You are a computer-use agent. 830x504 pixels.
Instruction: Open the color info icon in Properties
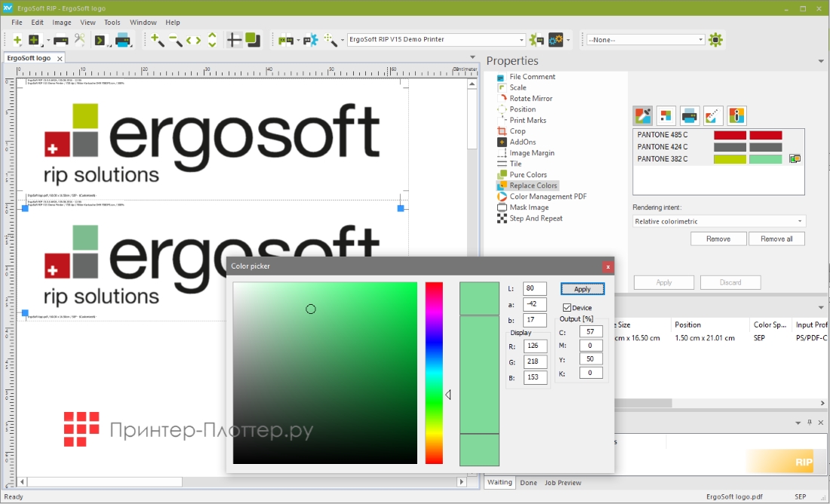736,115
